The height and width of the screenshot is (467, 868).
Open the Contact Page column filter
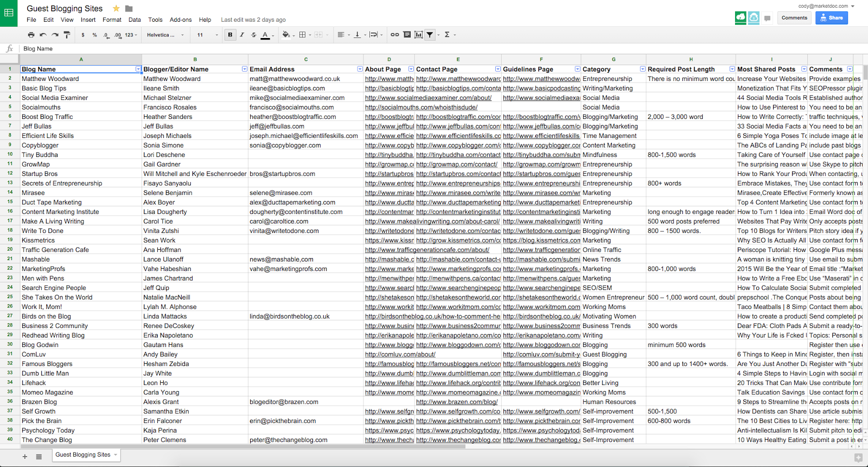[x=497, y=69]
